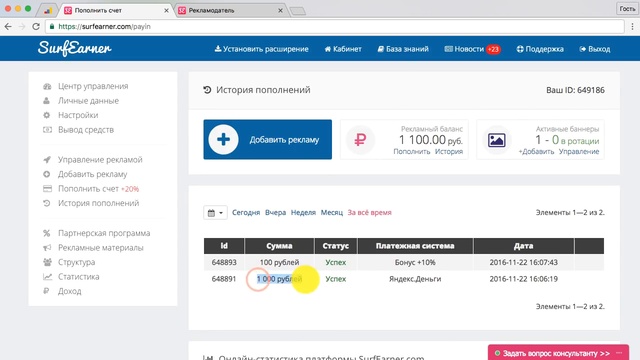Screen dimensions: 640x360
Task: Click table cell with Id 648893
Action: tap(224, 262)
